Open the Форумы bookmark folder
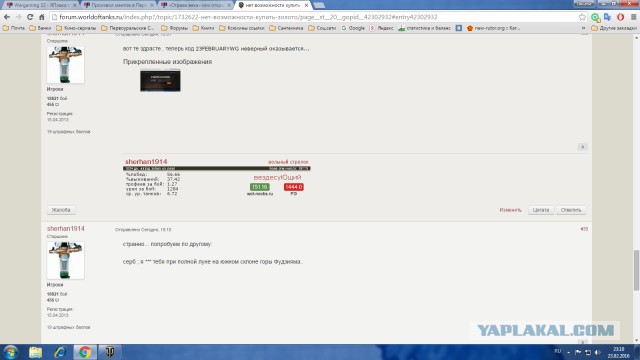 coord(174,28)
